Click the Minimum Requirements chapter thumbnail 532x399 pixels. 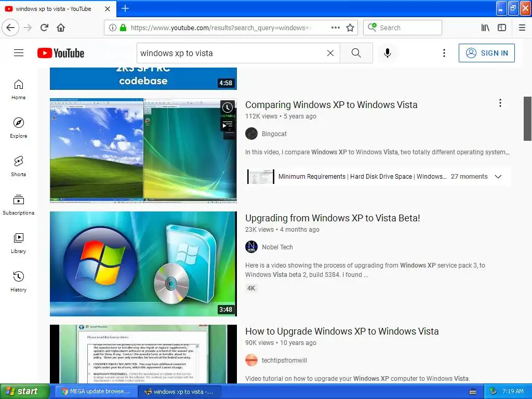point(260,177)
